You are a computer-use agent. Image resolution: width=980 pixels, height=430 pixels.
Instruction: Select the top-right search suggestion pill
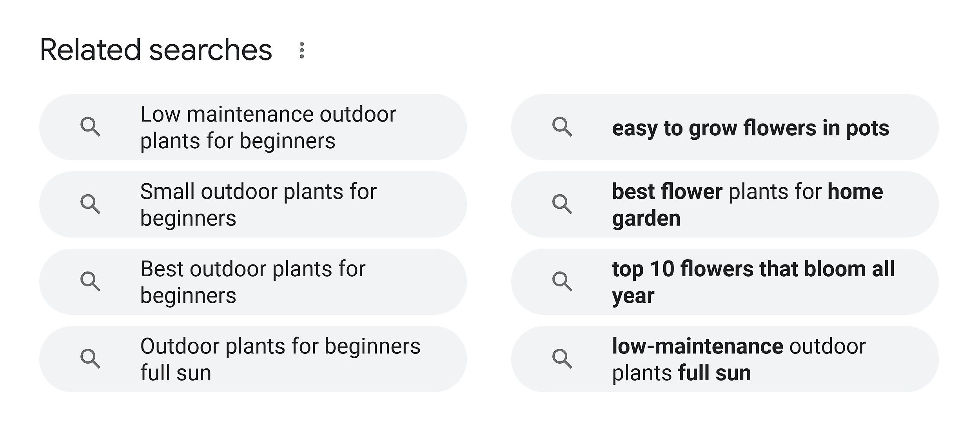click(x=723, y=128)
